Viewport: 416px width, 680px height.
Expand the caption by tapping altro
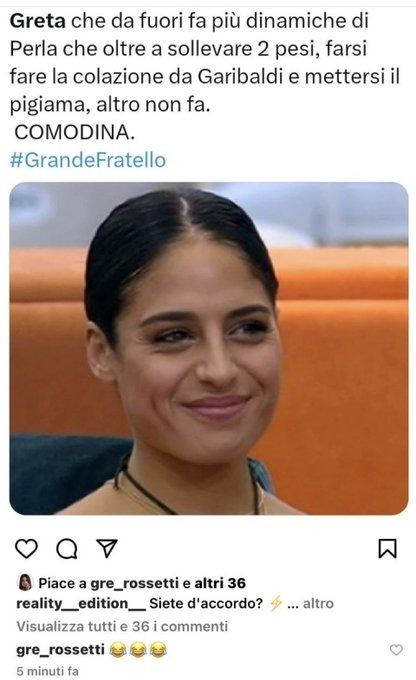coord(318,603)
